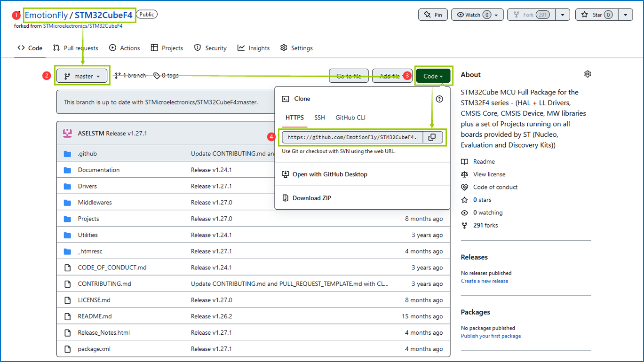Image resolution: width=644 pixels, height=362 pixels.
Task: Open the Insights tab
Action: pos(254,48)
